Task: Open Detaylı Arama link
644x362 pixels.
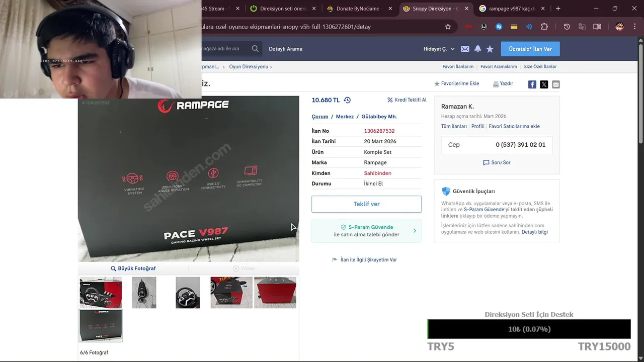Action: [285, 49]
